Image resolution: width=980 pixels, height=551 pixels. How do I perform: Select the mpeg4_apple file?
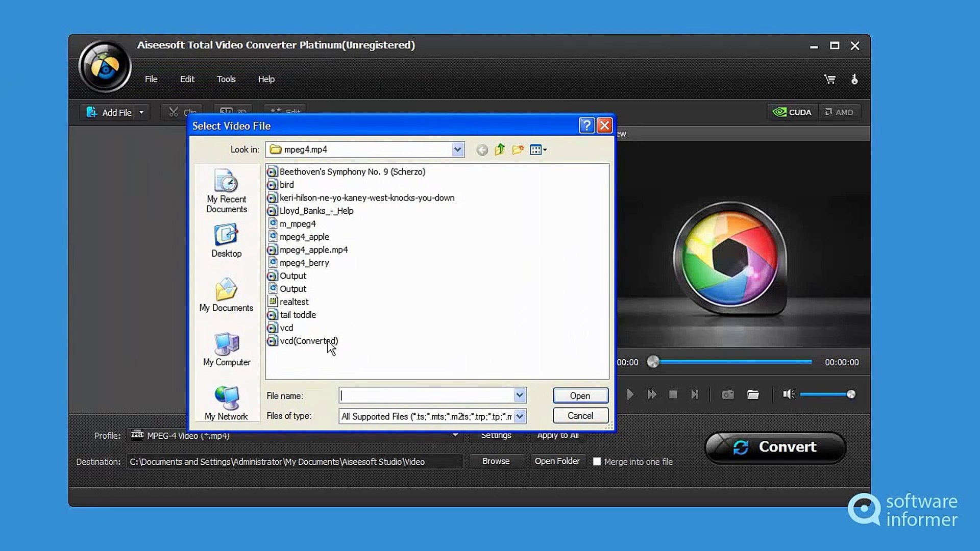[x=298, y=237]
